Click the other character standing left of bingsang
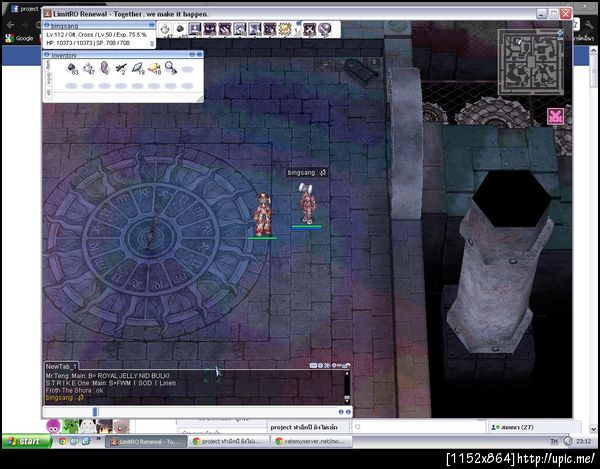The height and width of the screenshot is (469, 600). [x=262, y=214]
